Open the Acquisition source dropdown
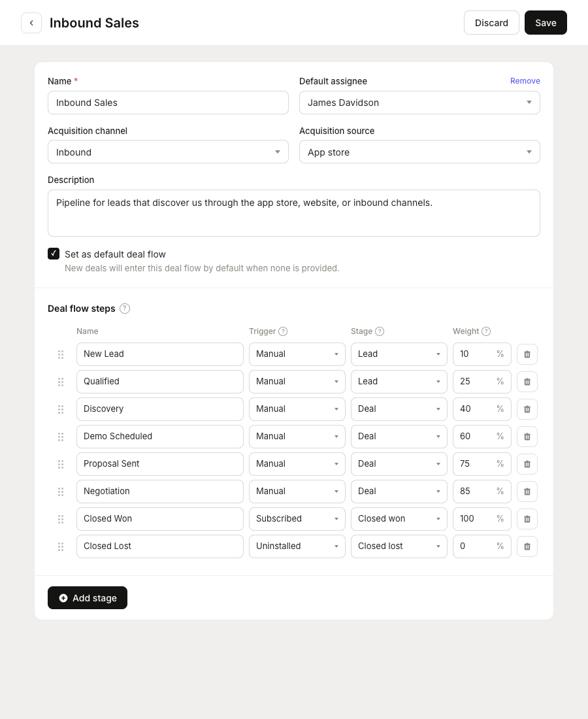The width and height of the screenshot is (588, 719). pos(419,152)
